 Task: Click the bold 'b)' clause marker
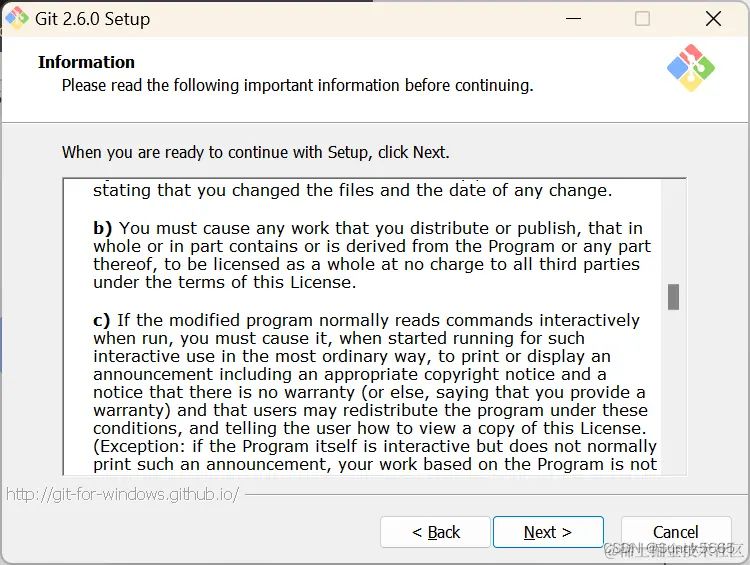(102, 228)
